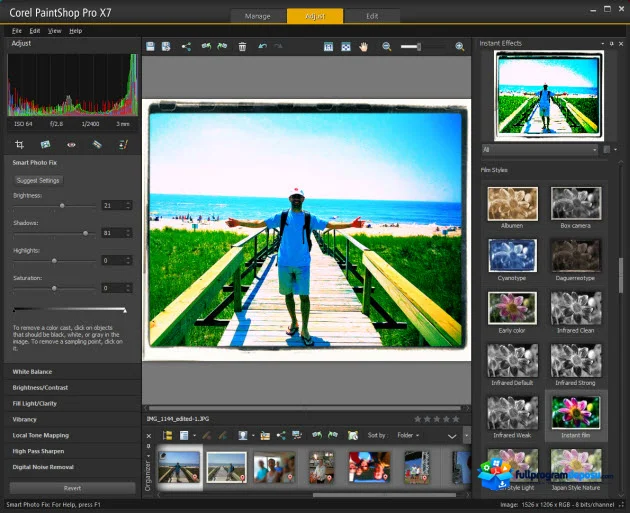Apply the Albumen film style effect
630x513 pixels.
512,204
